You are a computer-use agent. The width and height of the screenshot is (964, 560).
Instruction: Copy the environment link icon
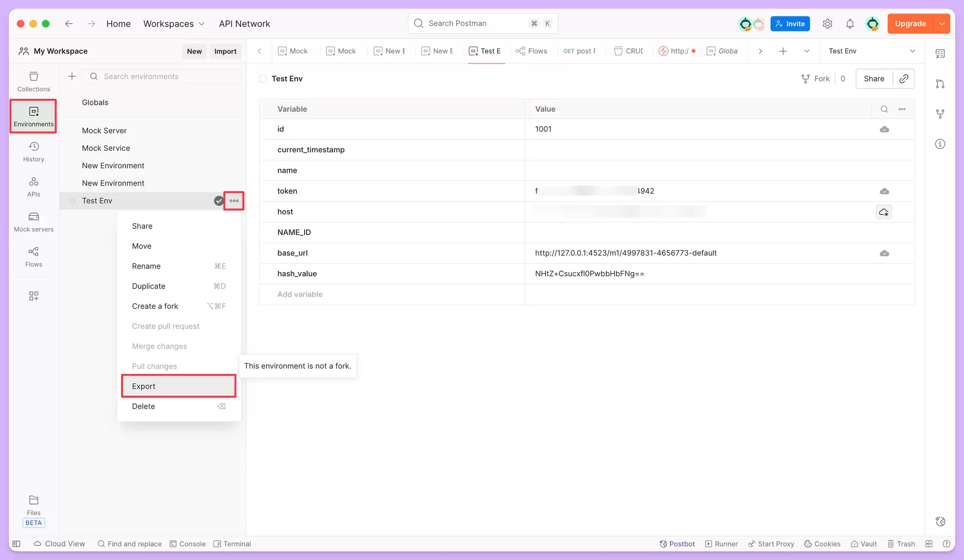(x=904, y=79)
